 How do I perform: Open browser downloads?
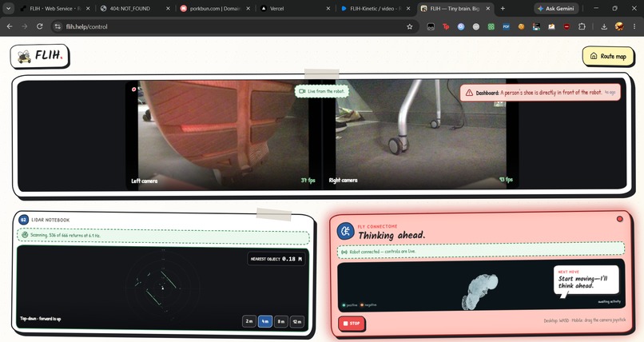pyautogui.click(x=604, y=26)
